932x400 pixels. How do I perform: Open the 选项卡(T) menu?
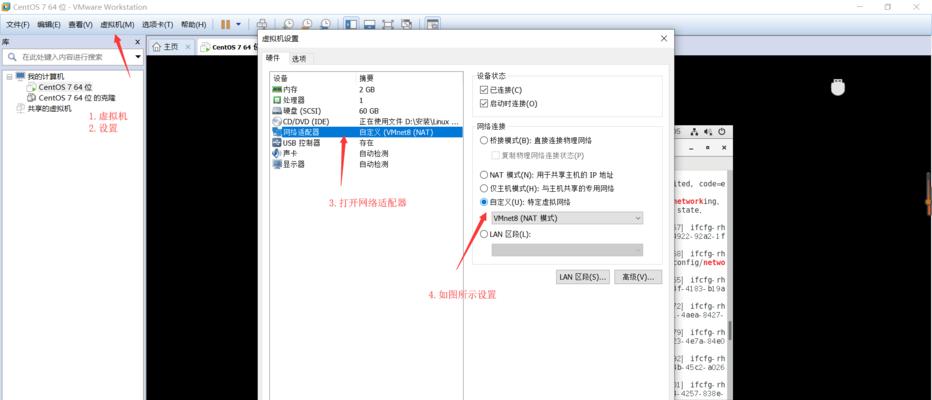coord(158,24)
